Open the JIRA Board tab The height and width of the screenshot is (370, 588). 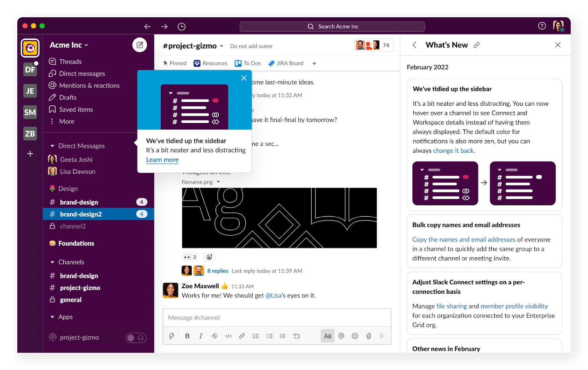286,64
